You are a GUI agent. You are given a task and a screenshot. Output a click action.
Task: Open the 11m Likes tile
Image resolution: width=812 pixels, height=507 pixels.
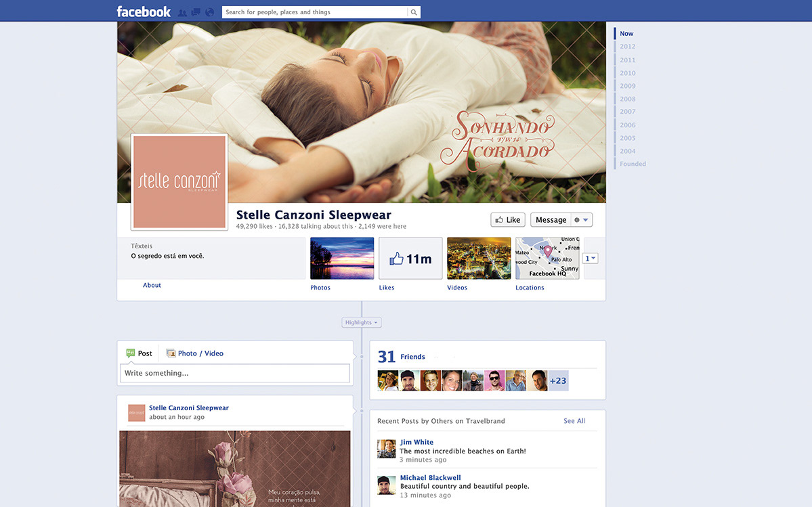(410, 258)
